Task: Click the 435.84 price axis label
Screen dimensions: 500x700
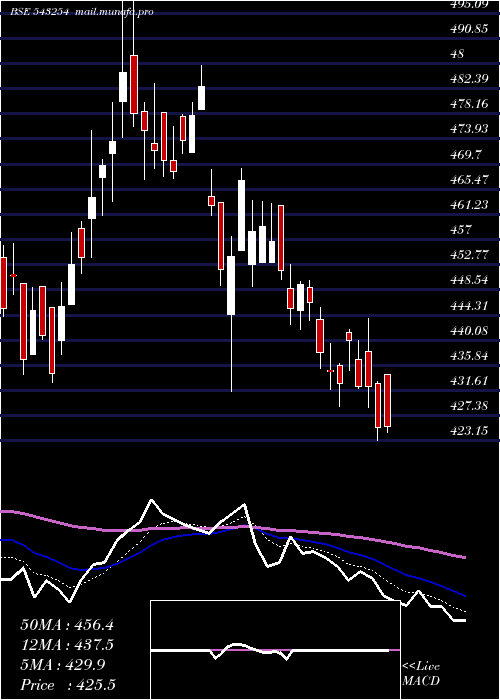Action: (x=469, y=356)
